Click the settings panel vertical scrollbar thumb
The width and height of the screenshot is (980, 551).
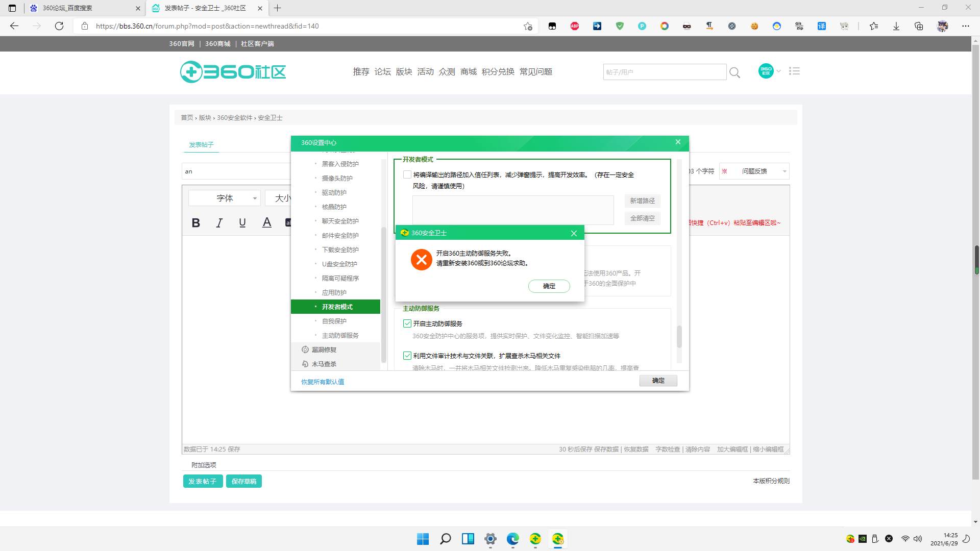click(x=679, y=337)
